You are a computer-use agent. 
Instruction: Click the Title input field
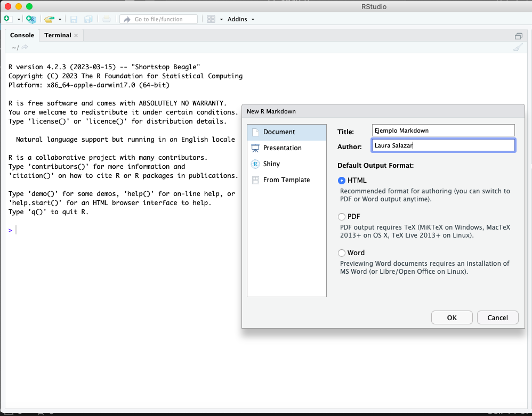(x=443, y=130)
